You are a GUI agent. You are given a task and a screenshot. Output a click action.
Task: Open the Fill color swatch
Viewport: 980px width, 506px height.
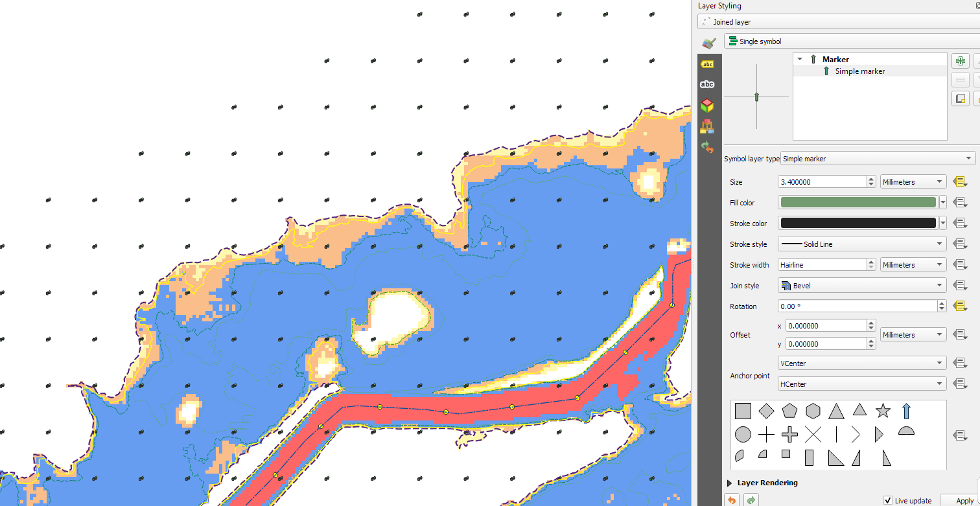click(x=856, y=202)
